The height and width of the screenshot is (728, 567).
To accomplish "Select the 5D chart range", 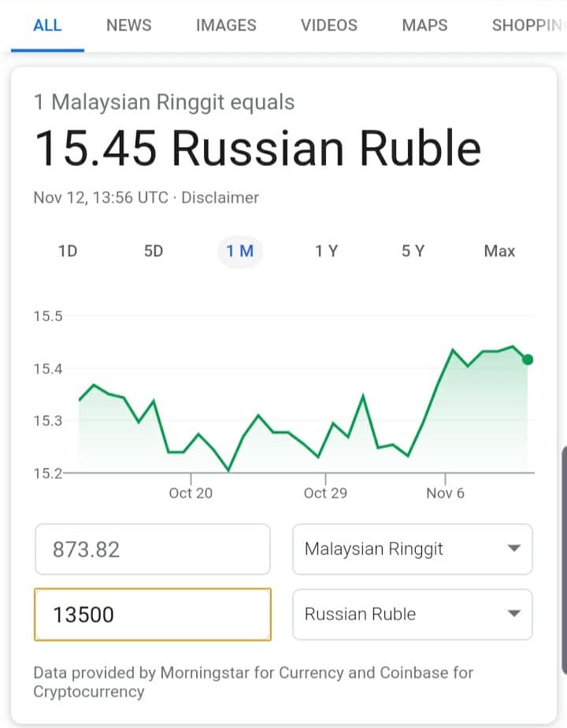I will pos(154,251).
